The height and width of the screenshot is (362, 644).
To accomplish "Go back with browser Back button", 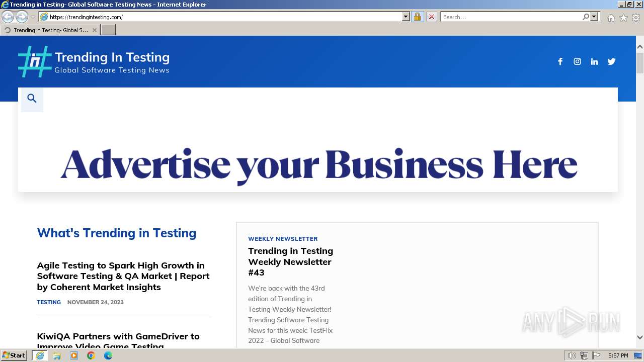I will pos(8,17).
